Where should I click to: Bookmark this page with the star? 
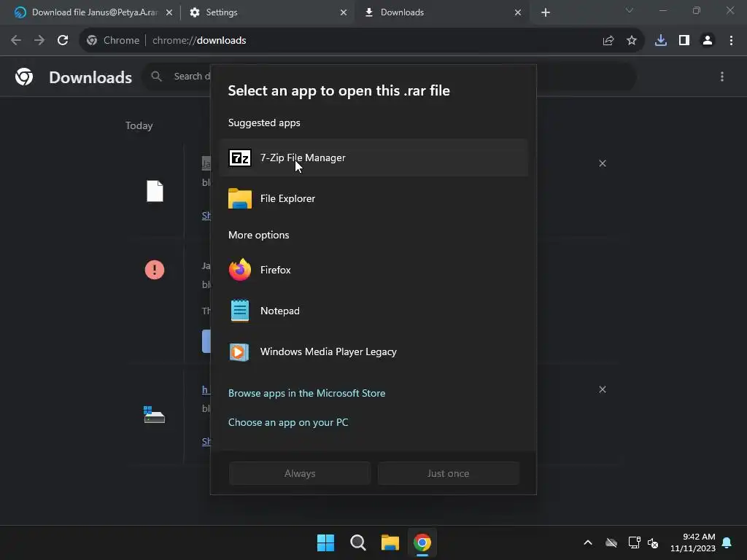point(632,41)
